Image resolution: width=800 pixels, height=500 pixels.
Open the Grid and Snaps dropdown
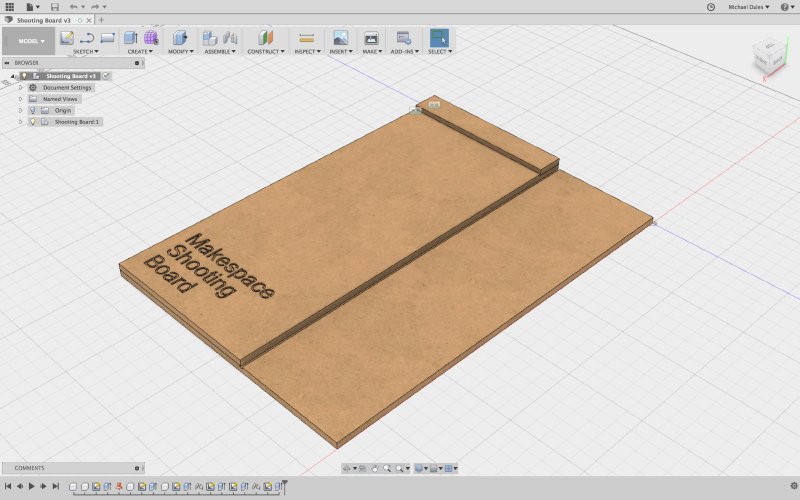436,468
